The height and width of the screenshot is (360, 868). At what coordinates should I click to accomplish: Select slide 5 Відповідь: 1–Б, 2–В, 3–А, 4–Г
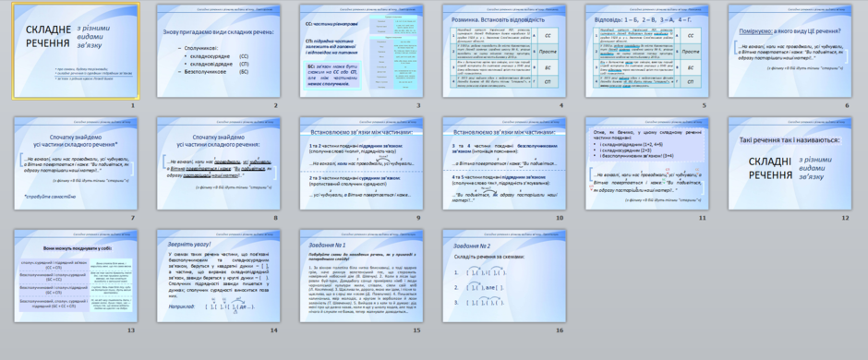click(x=647, y=51)
